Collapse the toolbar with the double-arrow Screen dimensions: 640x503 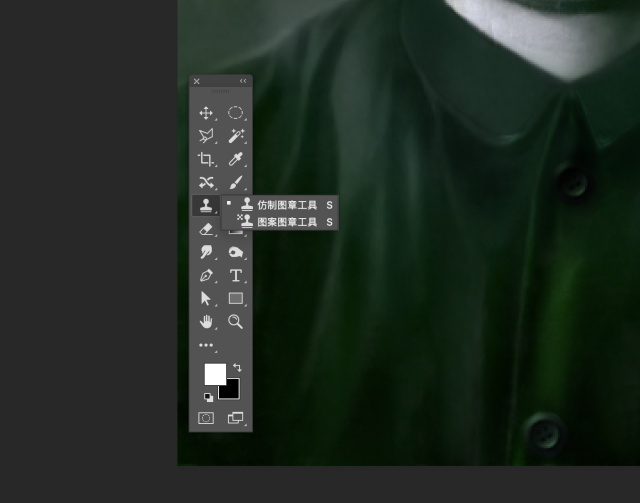pos(243,81)
